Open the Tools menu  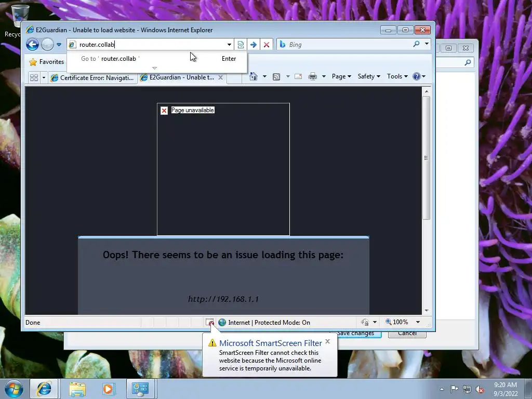397,76
